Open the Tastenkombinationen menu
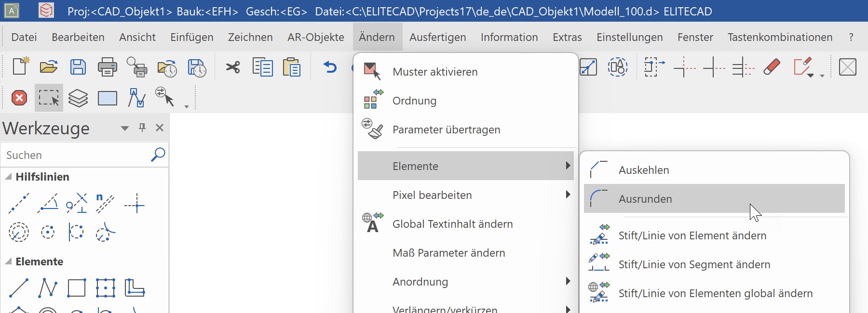 [780, 37]
